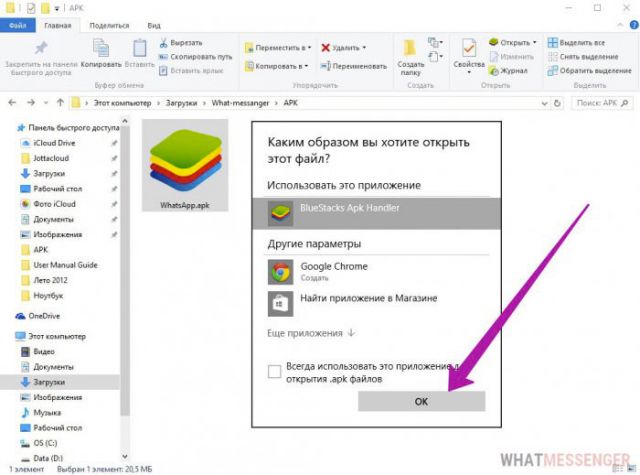
Task: Select the WhatsApp.apk file thumbnail
Action: click(x=185, y=165)
